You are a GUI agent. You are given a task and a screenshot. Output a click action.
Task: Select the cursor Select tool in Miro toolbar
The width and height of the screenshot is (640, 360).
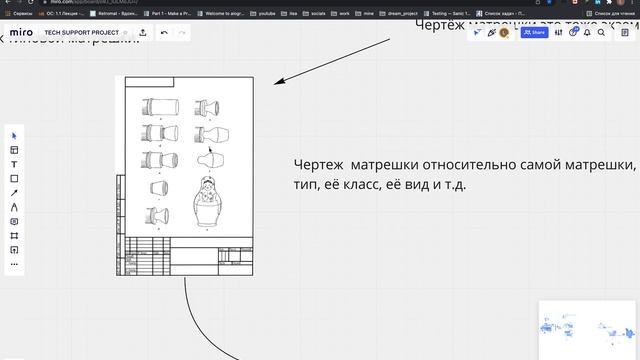pyautogui.click(x=14, y=136)
